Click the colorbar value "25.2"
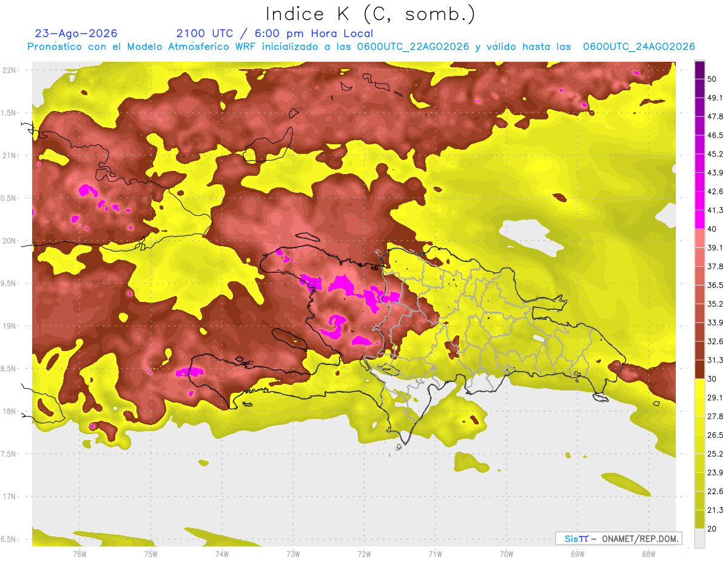The image size is (728, 562). tap(715, 454)
